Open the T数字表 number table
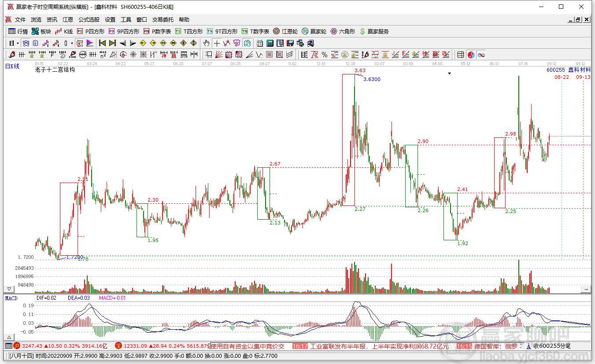595x364 pixels. (x=255, y=31)
